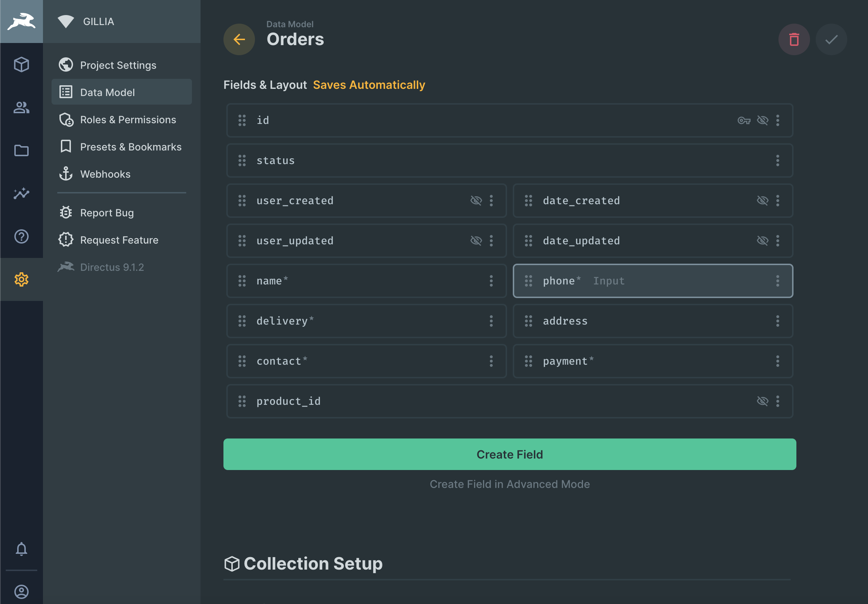The height and width of the screenshot is (604, 868).
Task: Open the Documentation help icon
Action: (21, 236)
